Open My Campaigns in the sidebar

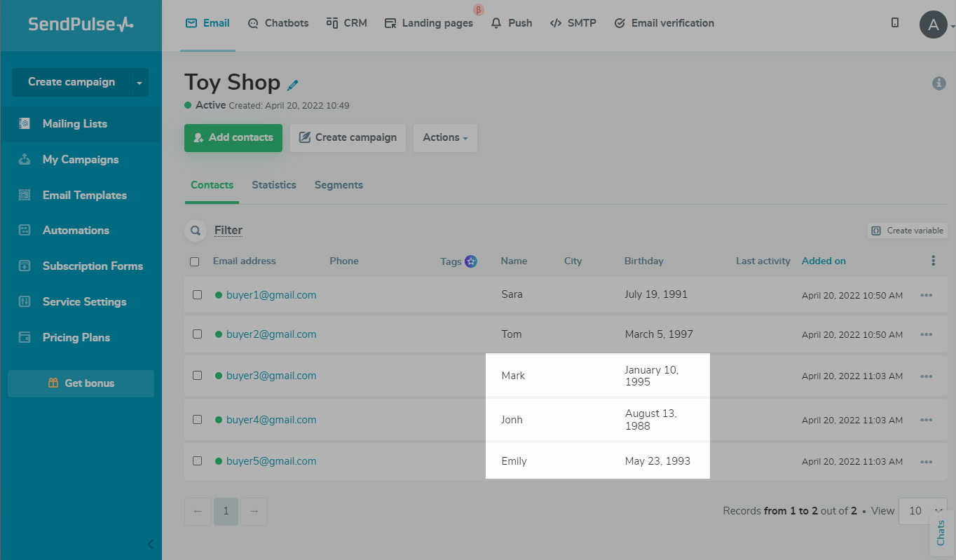point(81,160)
